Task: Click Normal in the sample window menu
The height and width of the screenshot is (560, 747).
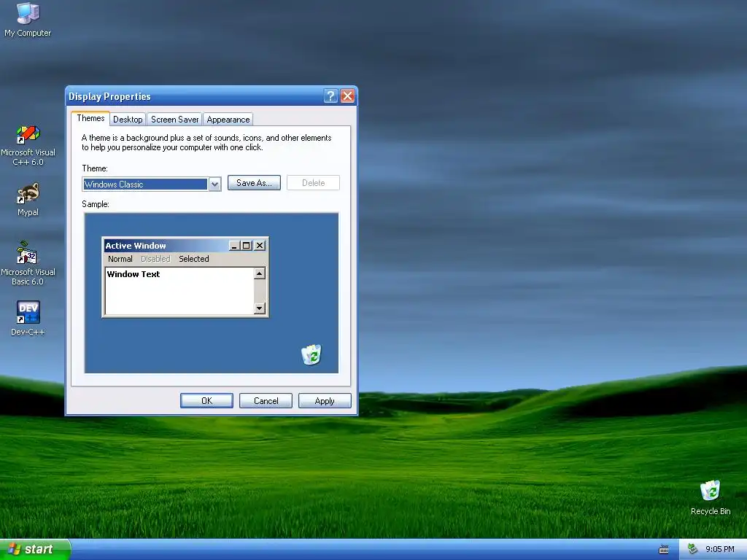Action: (x=120, y=259)
